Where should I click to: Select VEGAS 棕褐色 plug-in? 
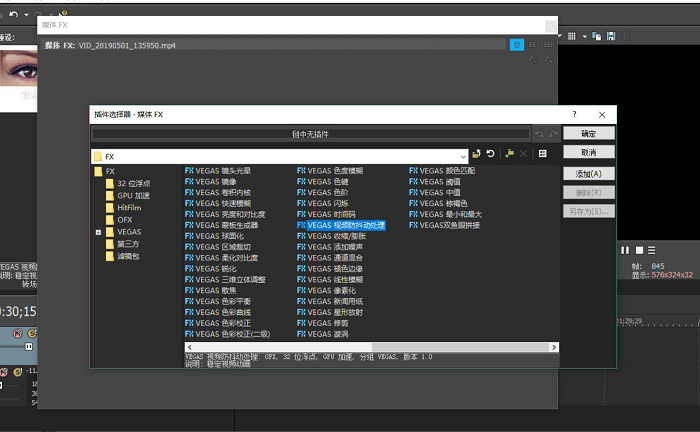[438, 203]
